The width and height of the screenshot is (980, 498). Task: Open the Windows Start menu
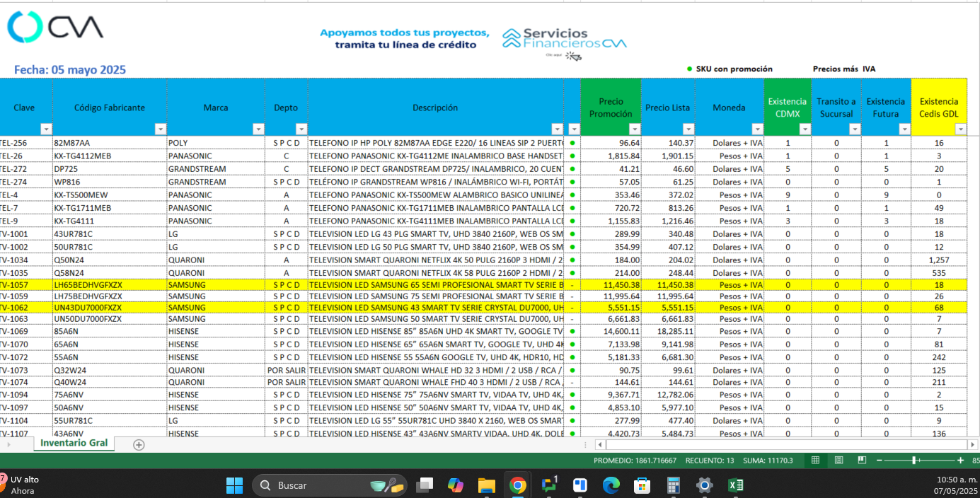click(234, 485)
